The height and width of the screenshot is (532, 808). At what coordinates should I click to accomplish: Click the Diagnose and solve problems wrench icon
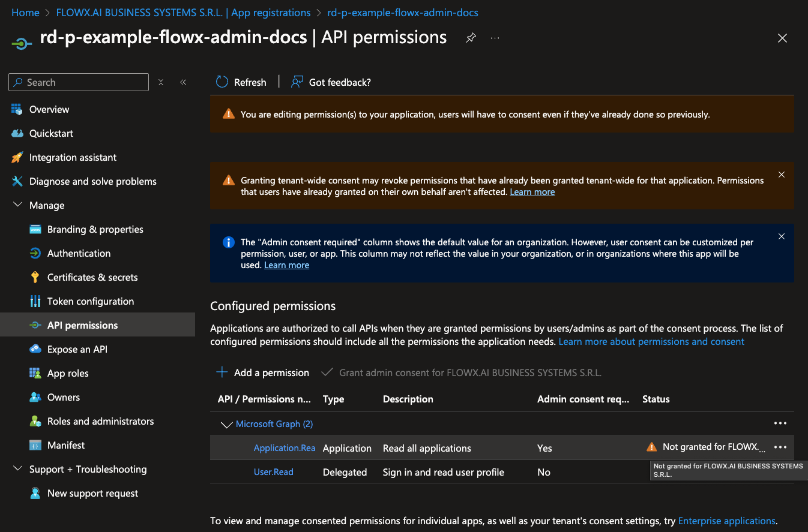point(17,181)
